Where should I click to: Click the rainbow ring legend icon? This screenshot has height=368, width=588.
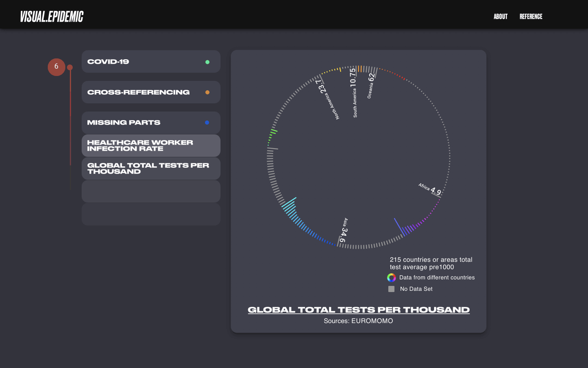click(391, 278)
